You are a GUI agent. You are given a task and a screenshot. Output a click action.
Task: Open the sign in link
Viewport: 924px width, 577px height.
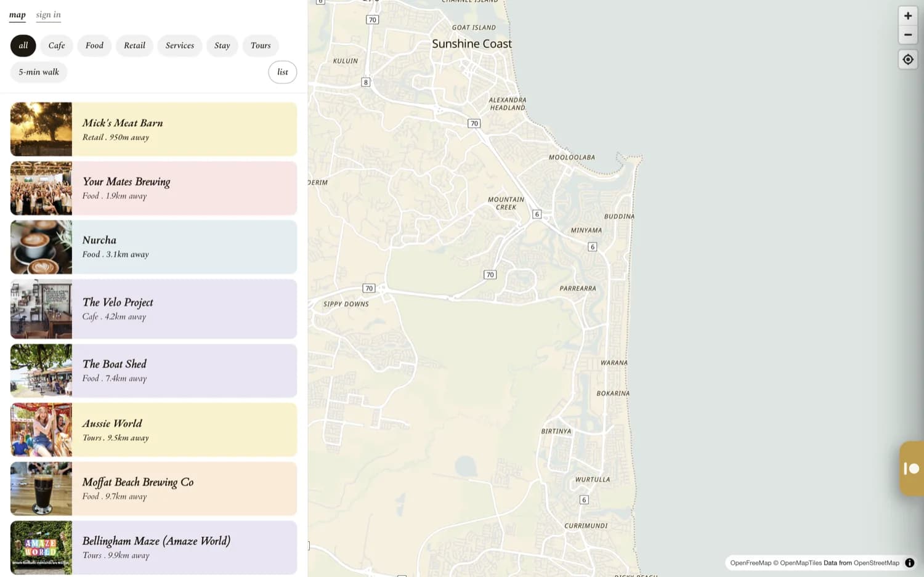48,15
